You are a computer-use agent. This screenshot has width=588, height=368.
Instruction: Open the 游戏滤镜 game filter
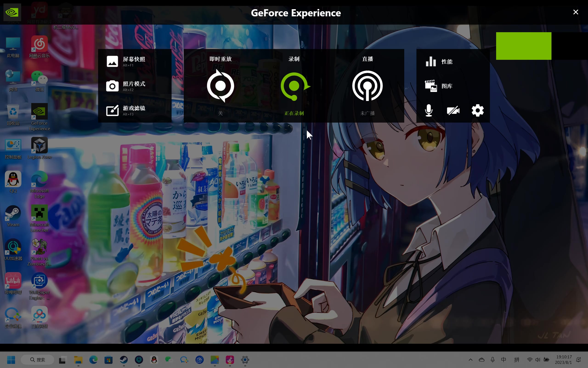click(126, 110)
